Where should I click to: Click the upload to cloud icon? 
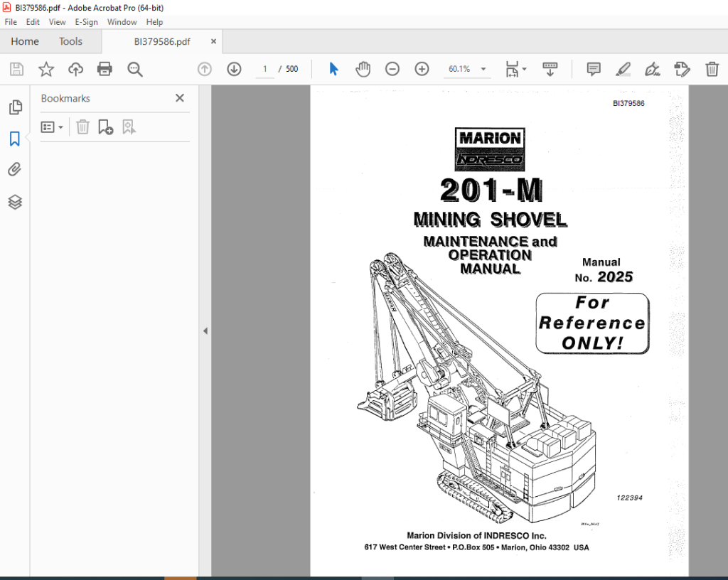tap(75, 69)
